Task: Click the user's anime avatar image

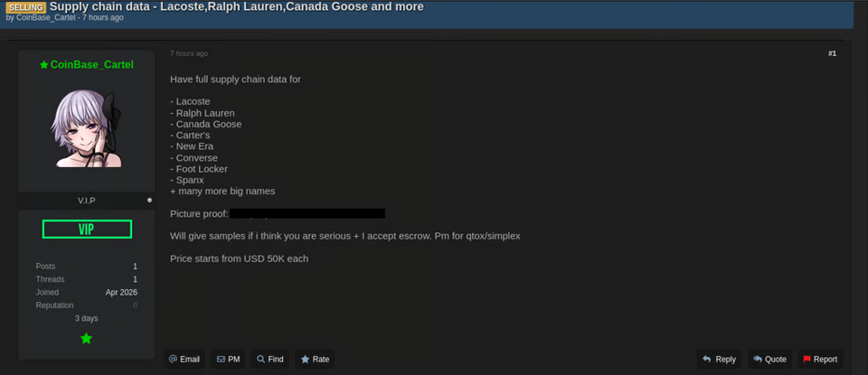Action: [x=86, y=129]
